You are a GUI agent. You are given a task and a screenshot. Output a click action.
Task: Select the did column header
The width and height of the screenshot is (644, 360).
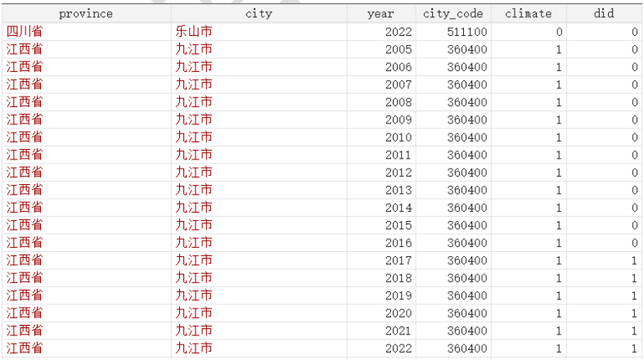(604, 14)
